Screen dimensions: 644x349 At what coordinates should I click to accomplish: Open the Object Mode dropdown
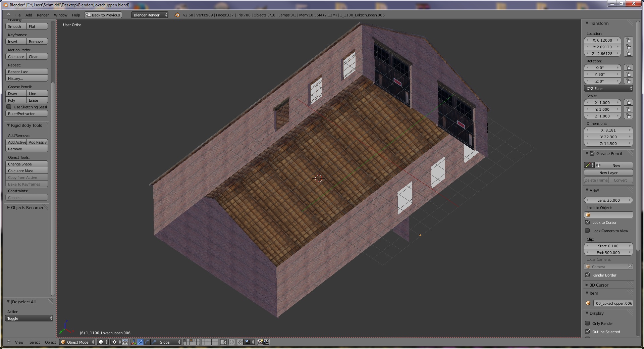point(77,342)
